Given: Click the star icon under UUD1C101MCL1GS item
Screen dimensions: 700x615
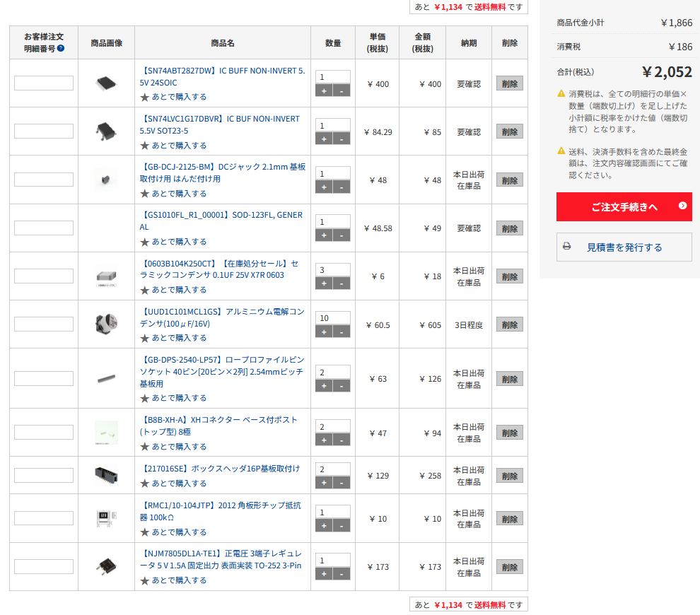Looking at the screenshot, I should click(144, 339).
